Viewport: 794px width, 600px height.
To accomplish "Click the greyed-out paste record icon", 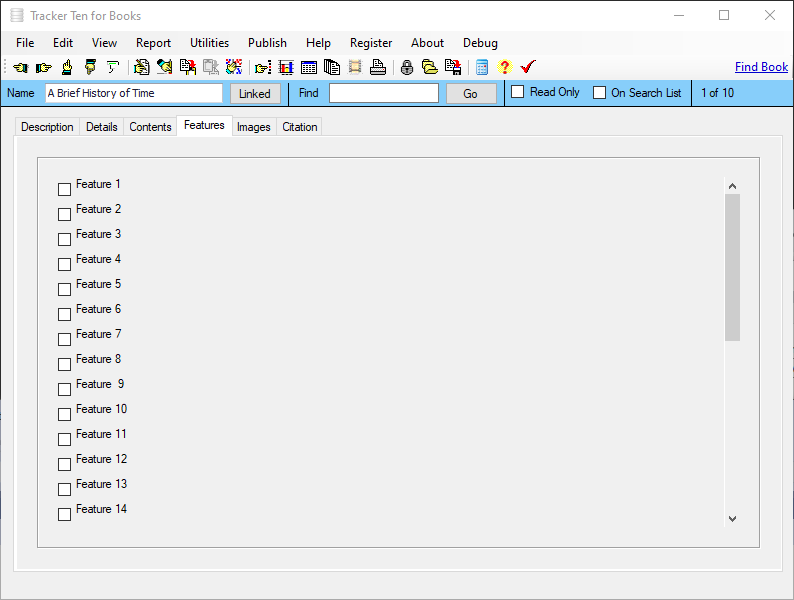I will (x=211, y=67).
